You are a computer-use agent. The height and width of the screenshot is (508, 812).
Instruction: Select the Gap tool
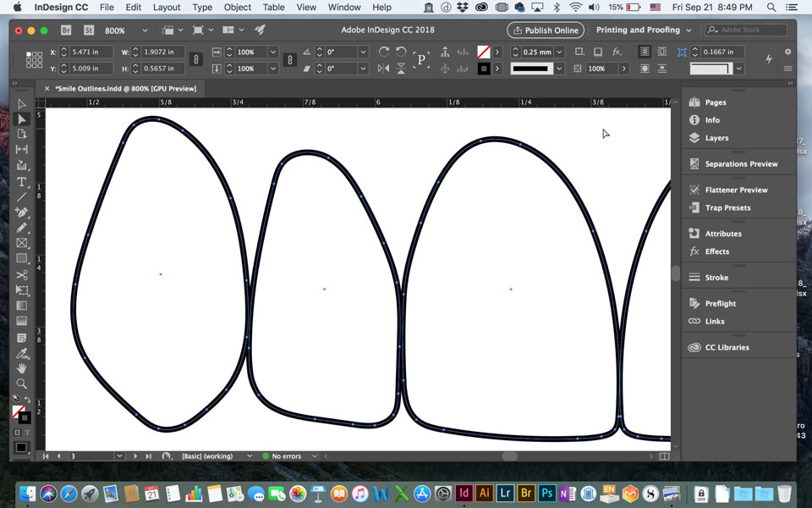(x=21, y=149)
